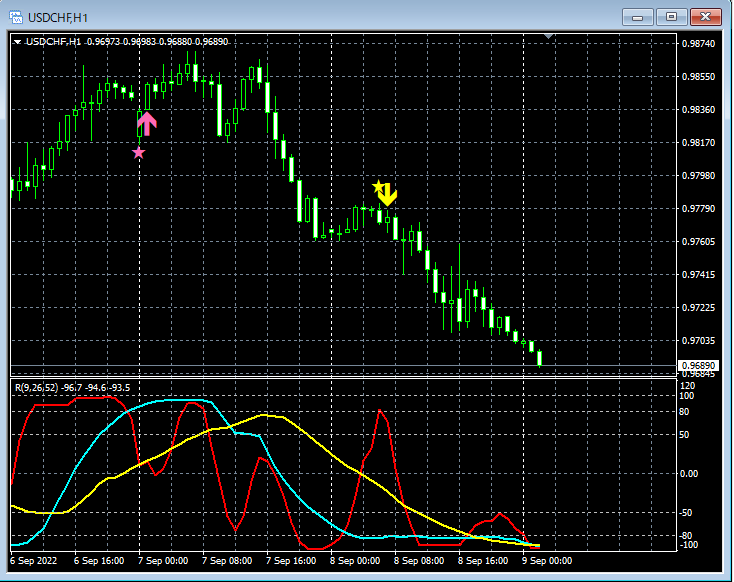The height and width of the screenshot is (582, 734).
Task: Select the yellow star marker
Action: click(x=378, y=186)
